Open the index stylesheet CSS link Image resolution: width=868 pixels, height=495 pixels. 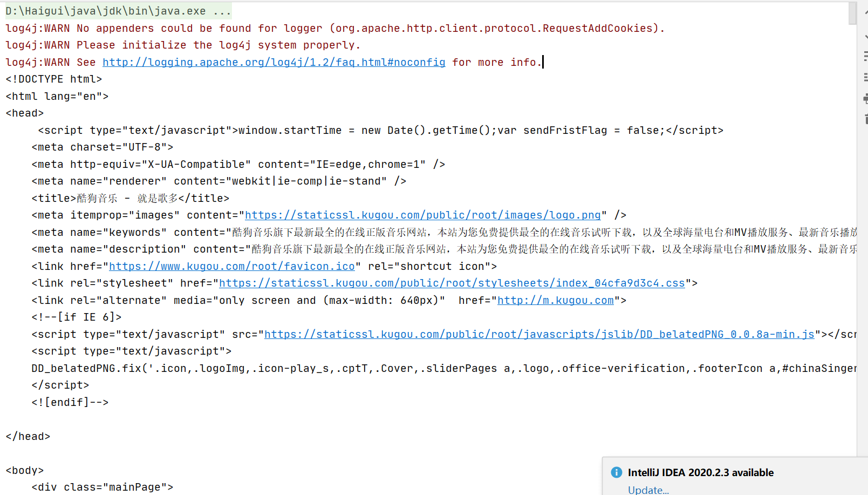[x=452, y=283]
